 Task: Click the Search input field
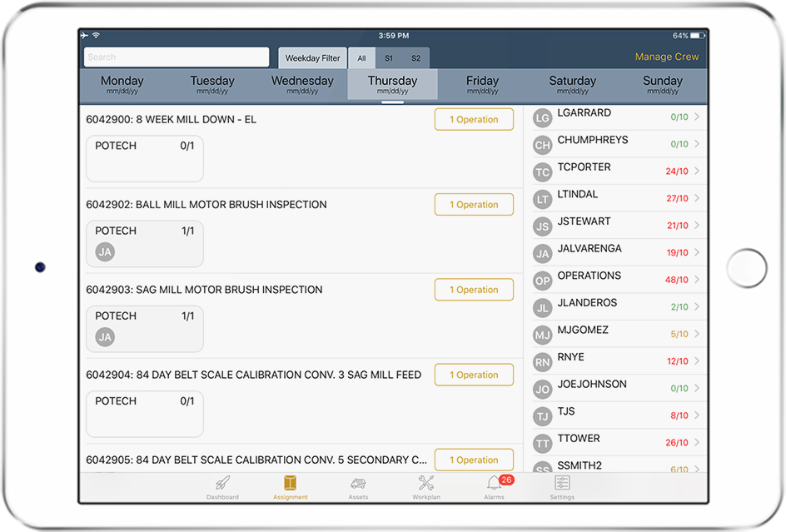click(177, 57)
